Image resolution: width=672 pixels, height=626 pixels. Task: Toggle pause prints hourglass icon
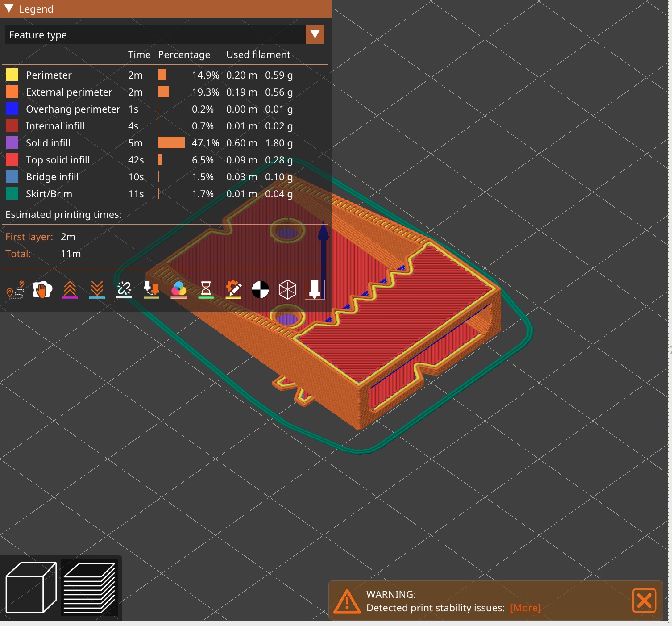pyautogui.click(x=206, y=289)
